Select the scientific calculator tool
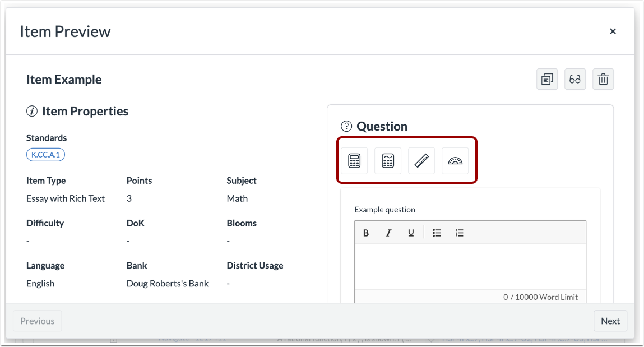644x347 pixels. pos(388,160)
